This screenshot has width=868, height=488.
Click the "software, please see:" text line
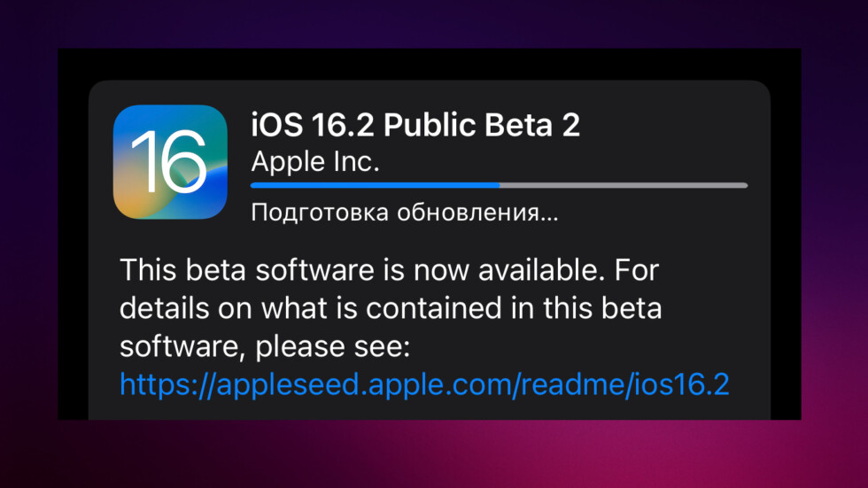point(265,346)
